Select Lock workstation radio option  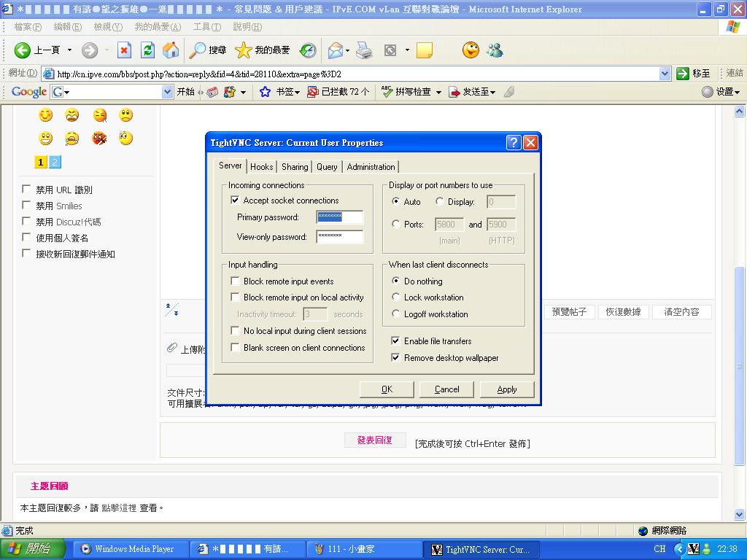395,297
